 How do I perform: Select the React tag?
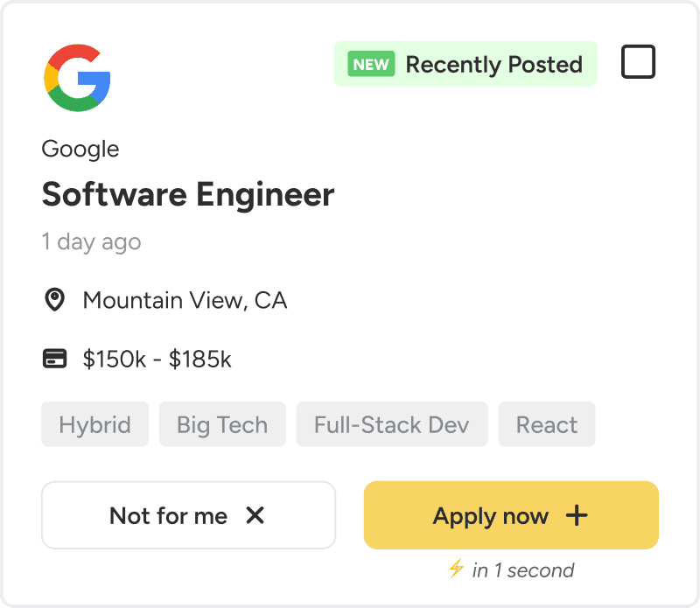point(547,425)
